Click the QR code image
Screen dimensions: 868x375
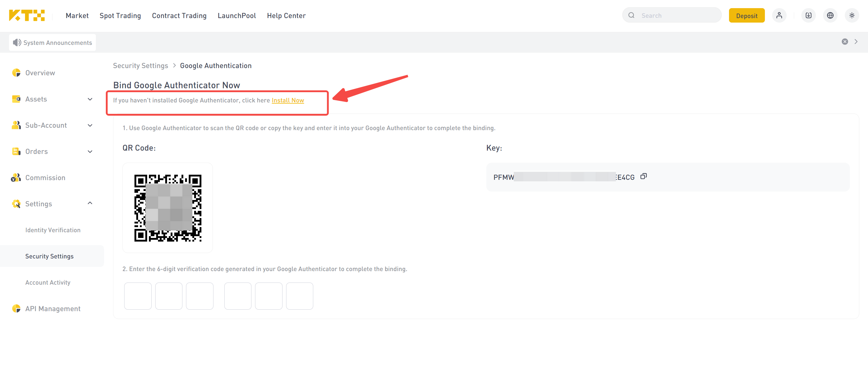coord(168,208)
